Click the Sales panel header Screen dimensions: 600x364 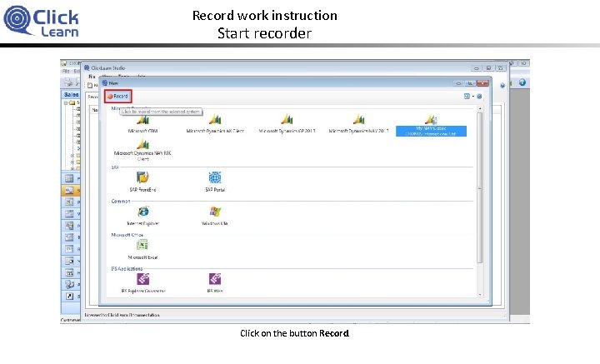tap(71, 94)
